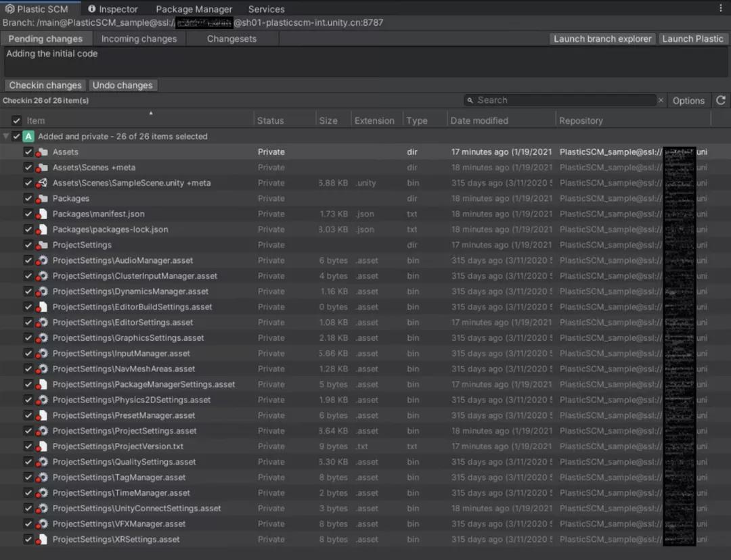The width and height of the screenshot is (731, 560).
Task: Click the InputManager.asset gear icon
Action: tap(42, 353)
